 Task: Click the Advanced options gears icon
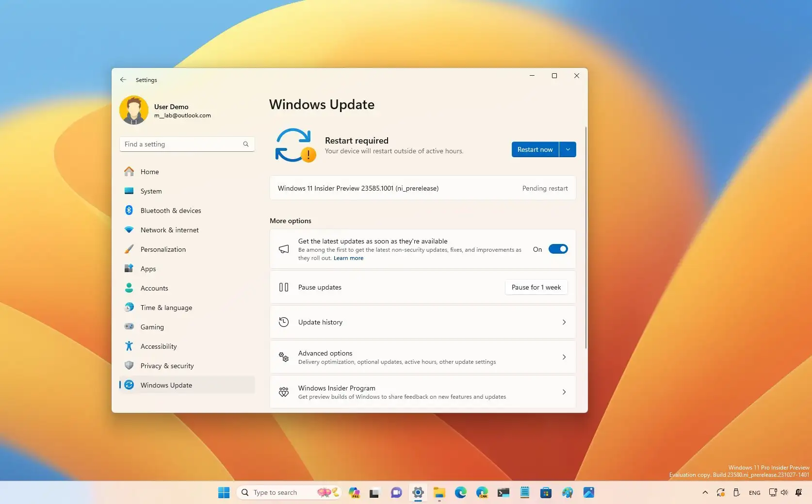[284, 357]
